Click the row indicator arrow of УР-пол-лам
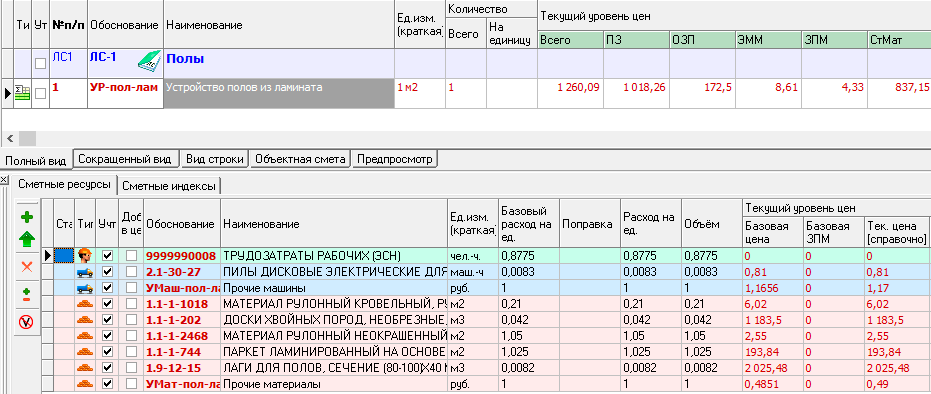This screenshot has width=931, height=394. pos(7,93)
